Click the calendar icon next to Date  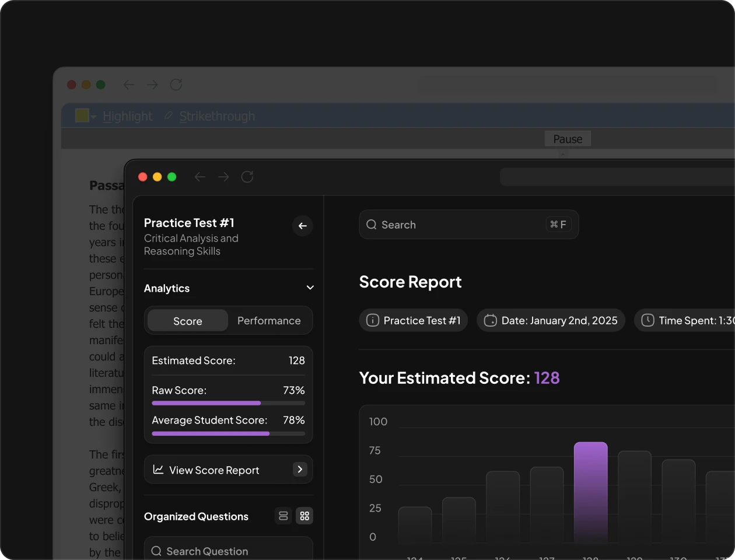tap(491, 320)
